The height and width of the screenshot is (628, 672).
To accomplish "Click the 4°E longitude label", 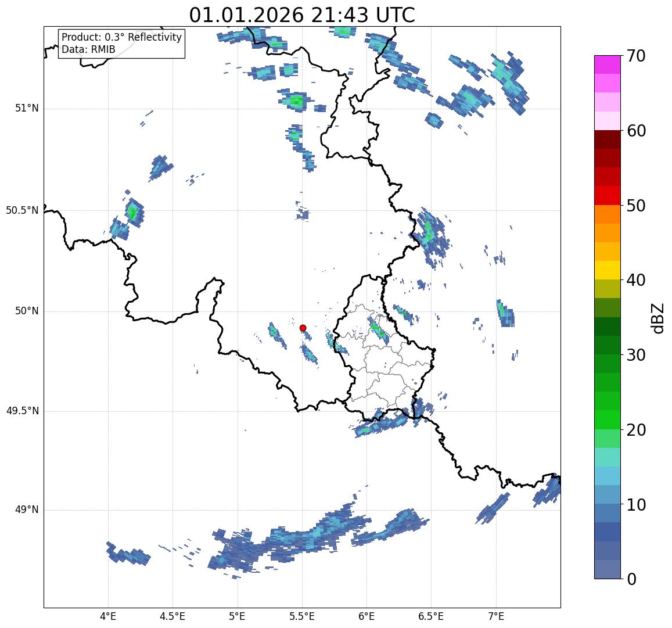I will click(x=108, y=616).
